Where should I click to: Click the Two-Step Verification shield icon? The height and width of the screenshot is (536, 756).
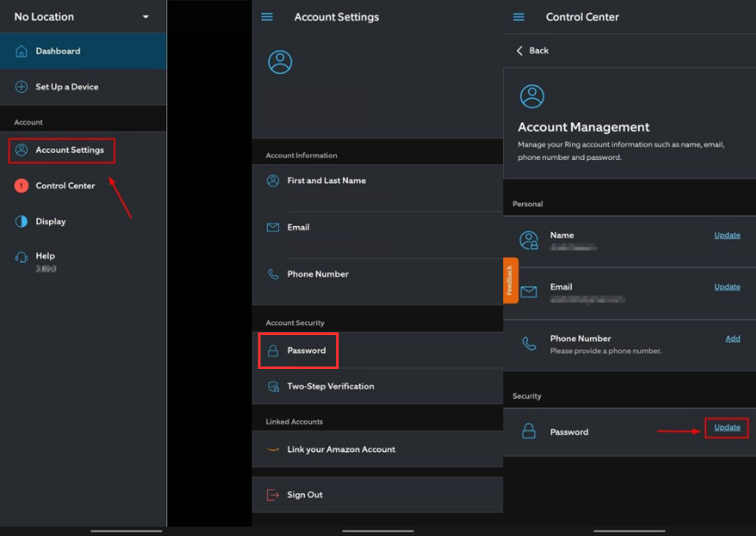[x=272, y=386]
